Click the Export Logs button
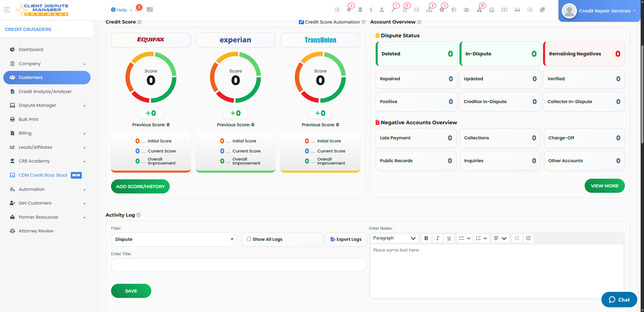The image size is (644, 312). (346, 239)
